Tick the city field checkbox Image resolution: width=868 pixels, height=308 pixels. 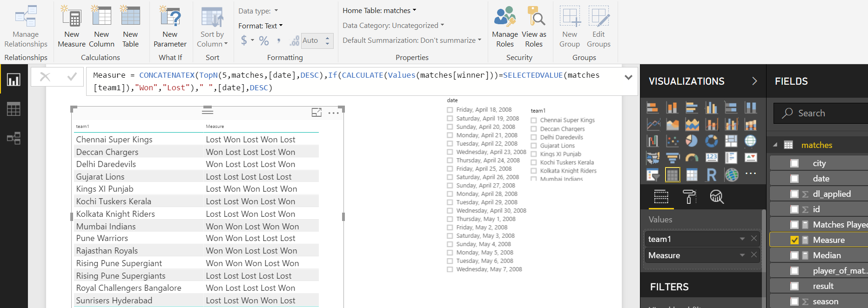794,163
